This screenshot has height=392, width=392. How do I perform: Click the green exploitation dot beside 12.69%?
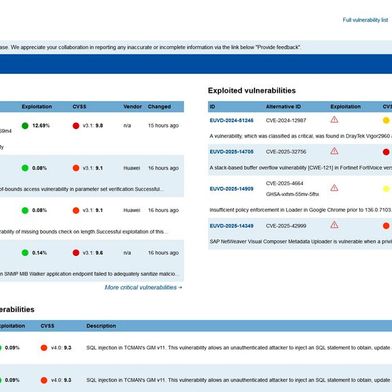(25, 126)
